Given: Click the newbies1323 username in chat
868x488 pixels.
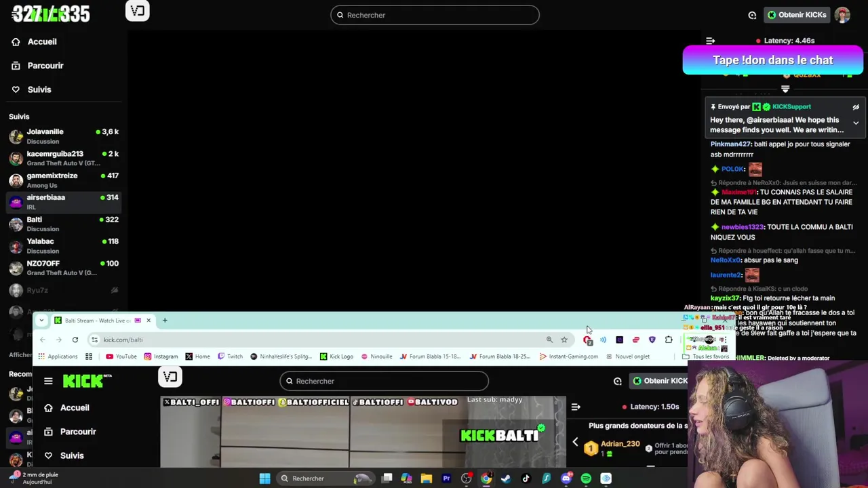Looking at the screenshot, I should point(743,227).
